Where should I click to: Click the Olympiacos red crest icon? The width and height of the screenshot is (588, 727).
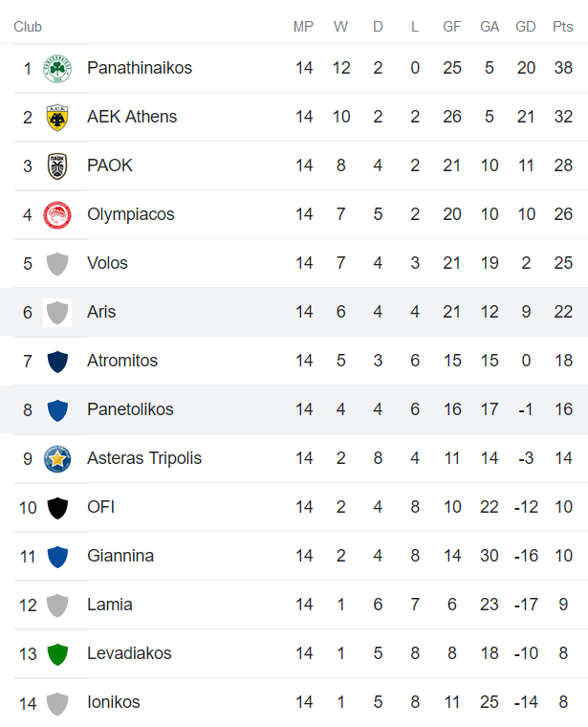tap(57, 215)
